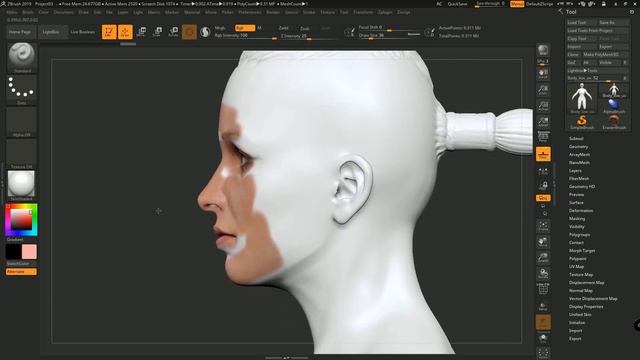Toggle the orange Floor grid button
The width and height of the screenshot is (640, 360).
pyautogui.click(x=543, y=154)
